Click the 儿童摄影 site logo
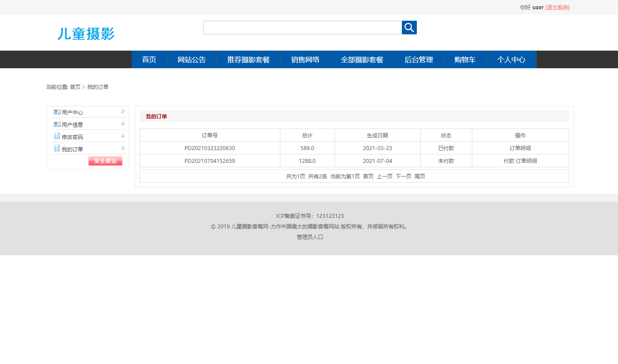Image resolution: width=618 pixels, height=364 pixels. click(86, 34)
